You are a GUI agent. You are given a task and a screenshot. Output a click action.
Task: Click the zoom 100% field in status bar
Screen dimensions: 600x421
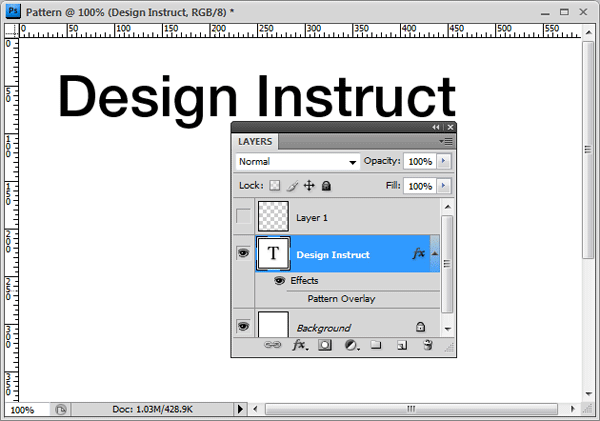(27, 410)
